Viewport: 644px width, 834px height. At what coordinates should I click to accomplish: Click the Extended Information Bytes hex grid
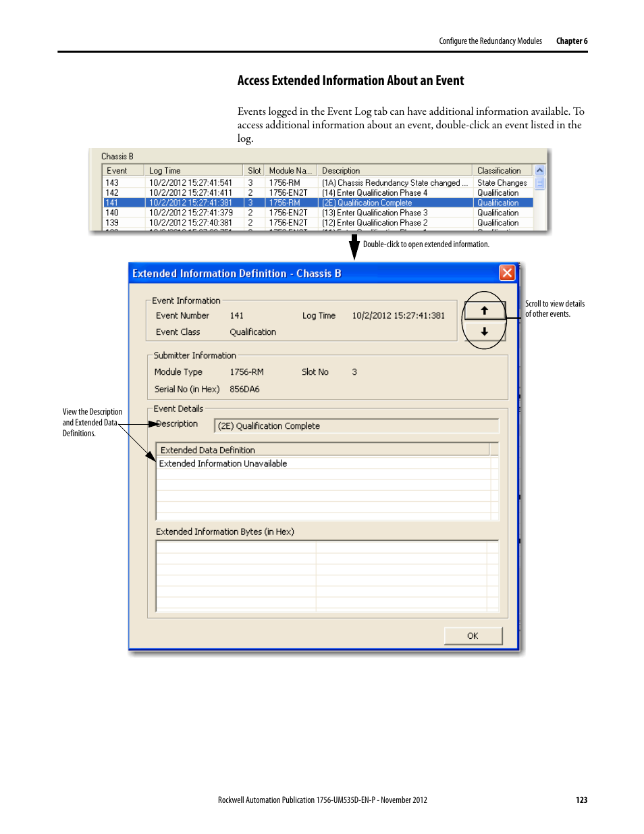pos(327,576)
